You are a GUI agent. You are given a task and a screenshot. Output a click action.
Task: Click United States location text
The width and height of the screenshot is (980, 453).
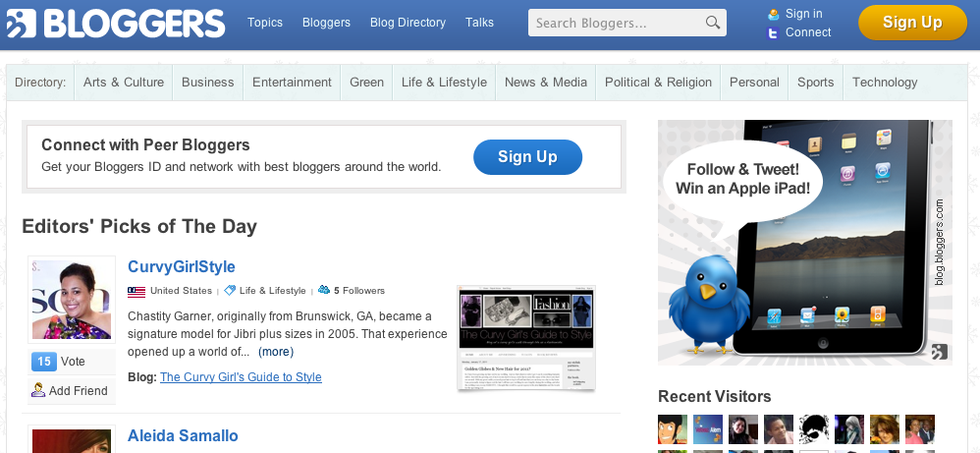click(x=182, y=290)
